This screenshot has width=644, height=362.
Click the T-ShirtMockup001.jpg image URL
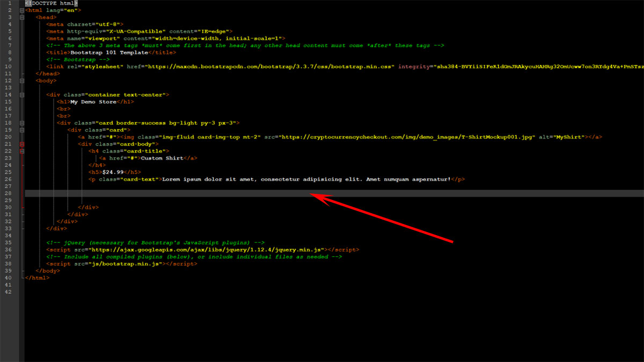[407, 137]
